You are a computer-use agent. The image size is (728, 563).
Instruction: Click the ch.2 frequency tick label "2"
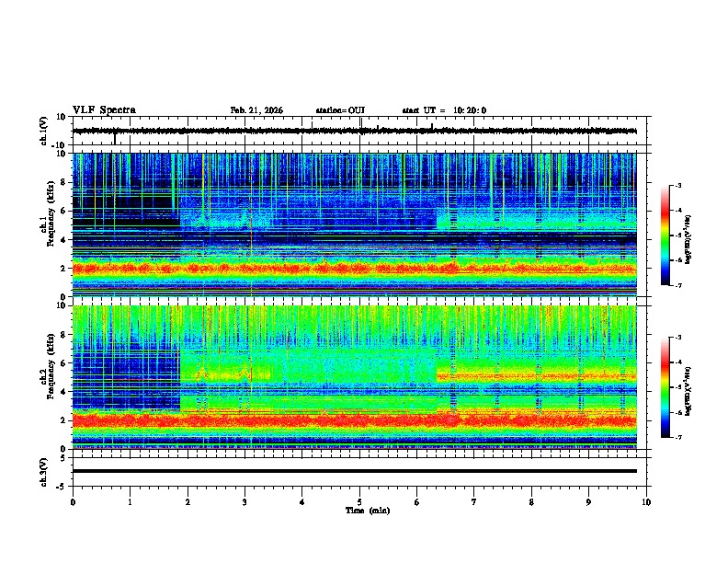click(x=64, y=420)
